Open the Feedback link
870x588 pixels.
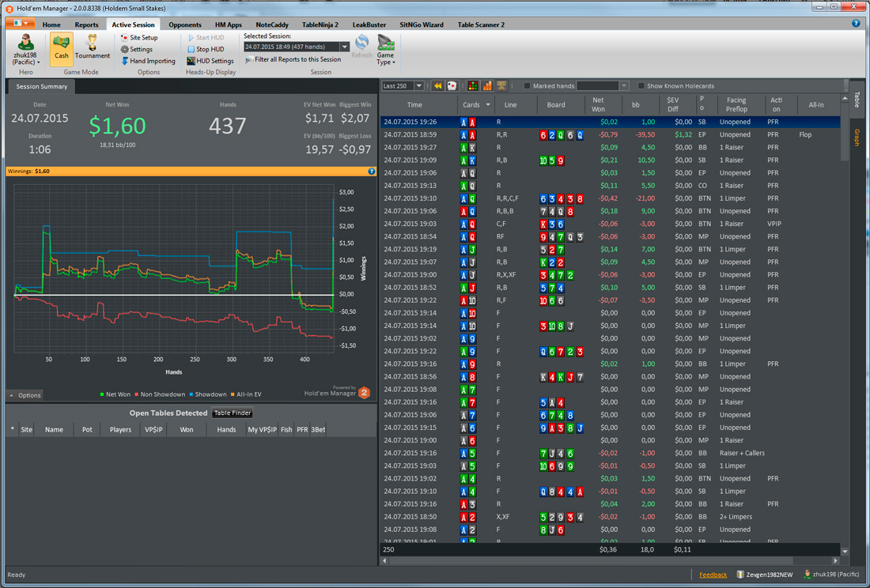click(713, 575)
